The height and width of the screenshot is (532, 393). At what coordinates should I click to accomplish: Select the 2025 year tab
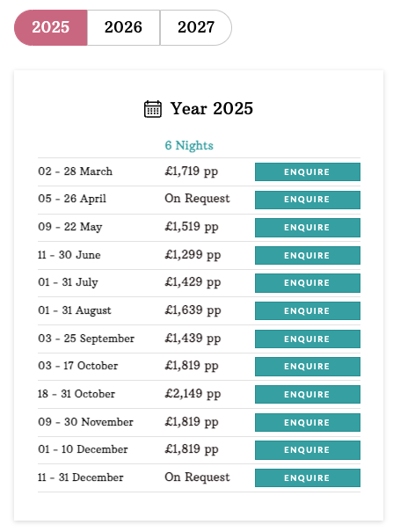point(50,27)
